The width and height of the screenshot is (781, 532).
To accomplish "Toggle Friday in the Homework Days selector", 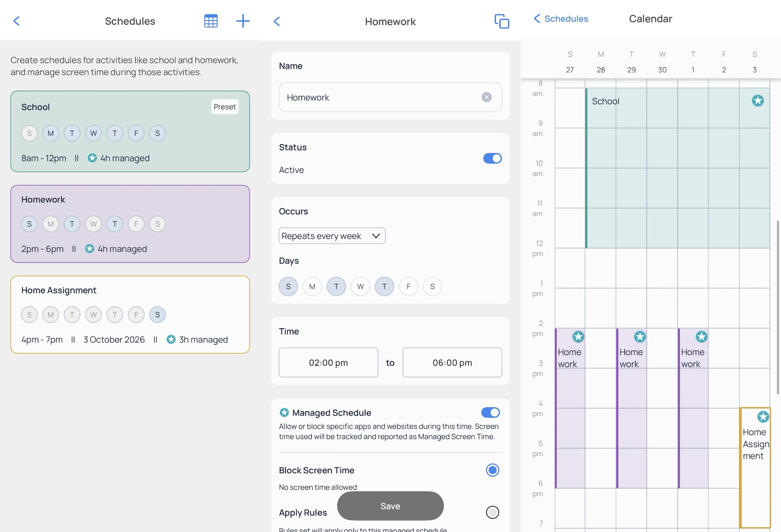I will click(408, 286).
